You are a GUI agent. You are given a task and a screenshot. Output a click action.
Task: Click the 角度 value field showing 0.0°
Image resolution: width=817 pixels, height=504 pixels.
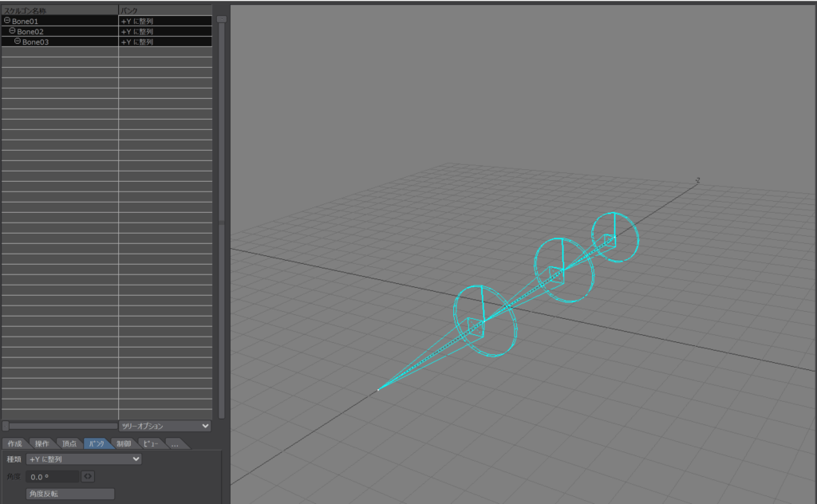click(53, 477)
